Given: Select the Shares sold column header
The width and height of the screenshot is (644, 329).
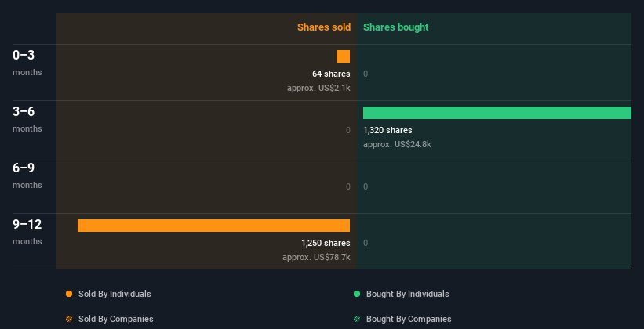Looking at the screenshot, I should pos(323,27).
